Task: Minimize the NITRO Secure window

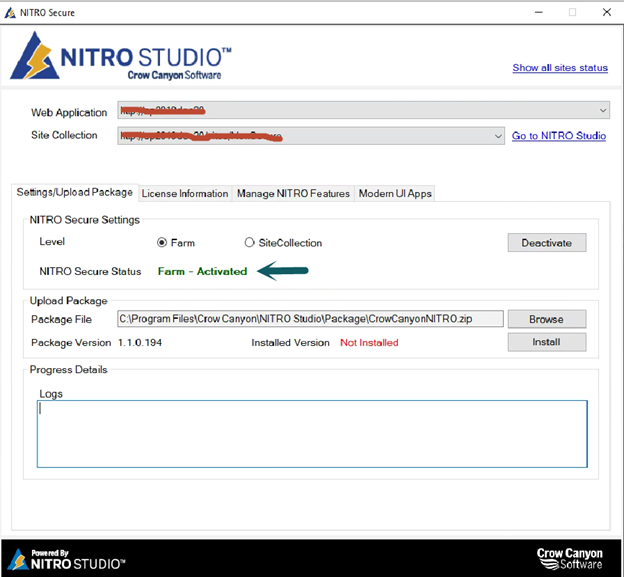Action: (538, 13)
